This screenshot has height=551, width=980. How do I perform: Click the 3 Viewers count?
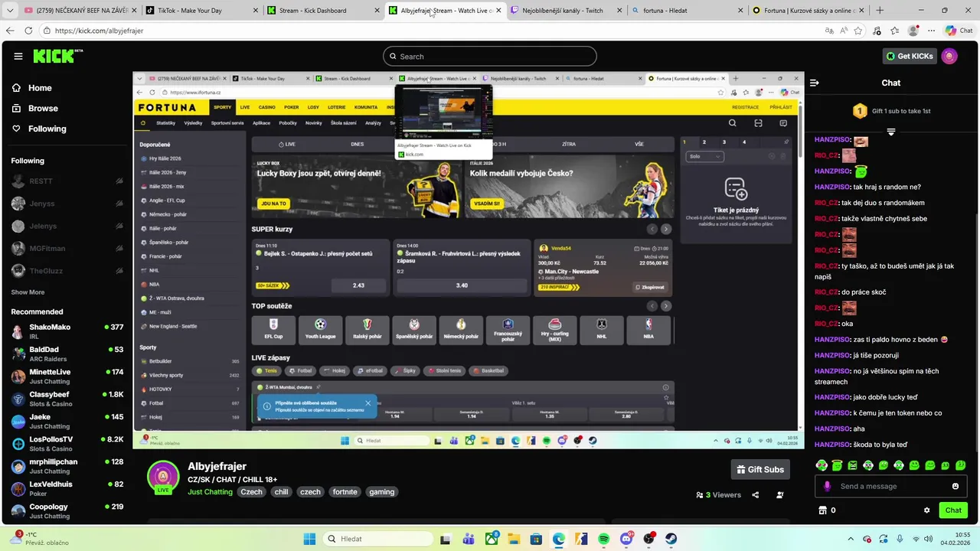click(x=718, y=495)
